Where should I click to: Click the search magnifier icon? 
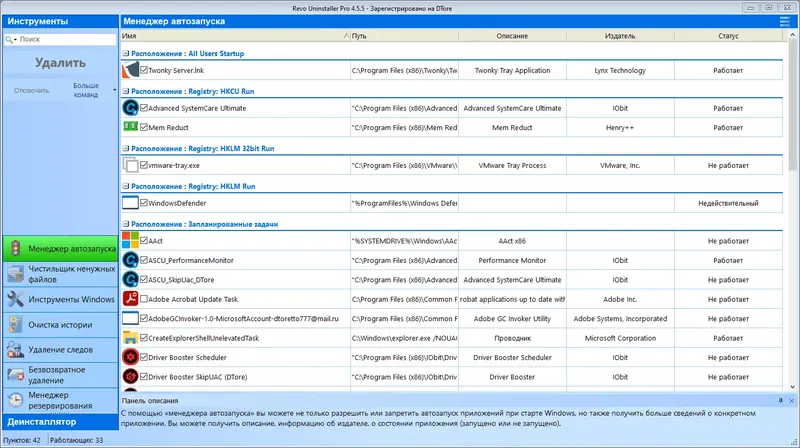pos(9,39)
